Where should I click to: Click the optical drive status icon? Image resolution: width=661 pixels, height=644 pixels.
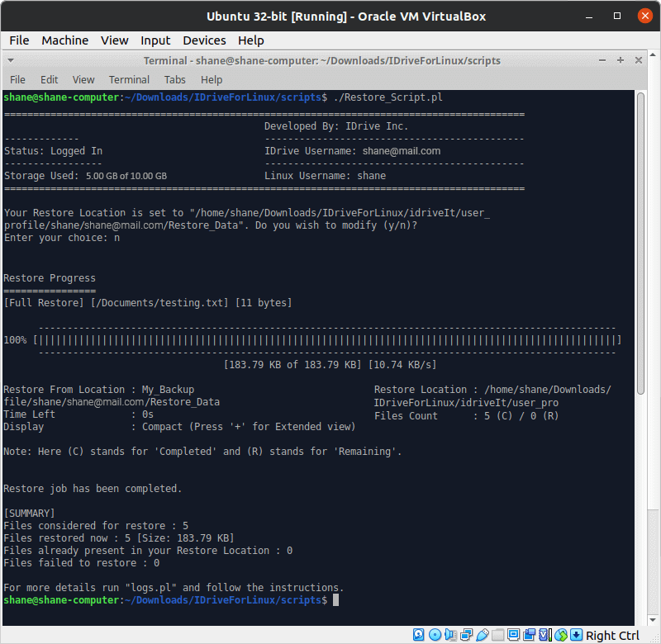pyautogui.click(x=435, y=635)
